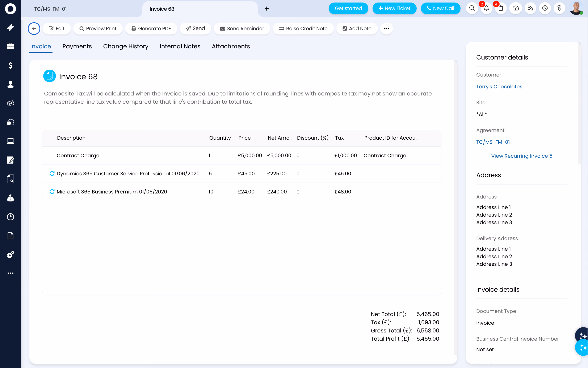The width and height of the screenshot is (588, 368).
Task: Open the search magnifier icon
Action: (x=472, y=9)
